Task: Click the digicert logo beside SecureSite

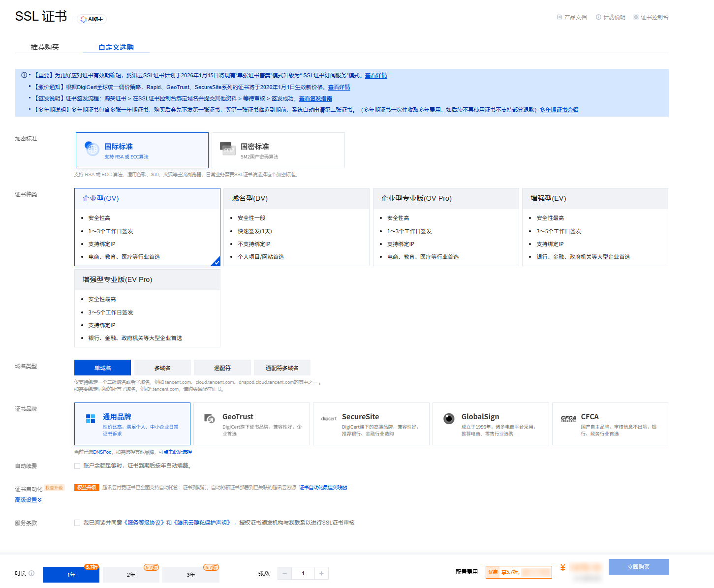Action: [x=329, y=419]
